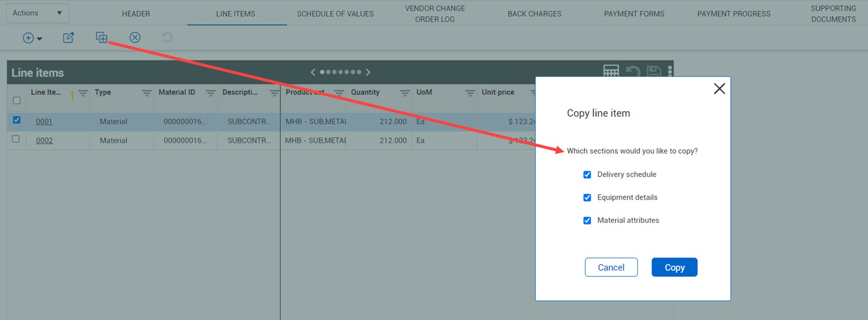Uncheck the Delivery schedule checkbox
Screen dimensions: 868x320
coord(587,174)
